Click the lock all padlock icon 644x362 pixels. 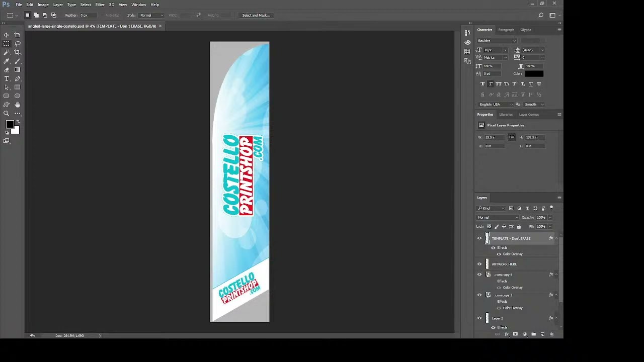[x=519, y=227]
